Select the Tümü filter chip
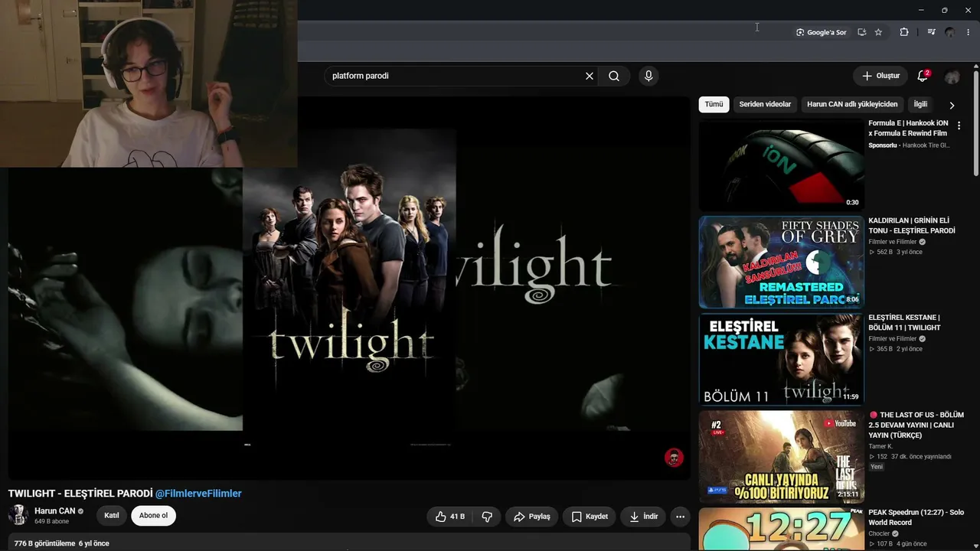The image size is (980, 551). pyautogui.click(x=714, y=104)
